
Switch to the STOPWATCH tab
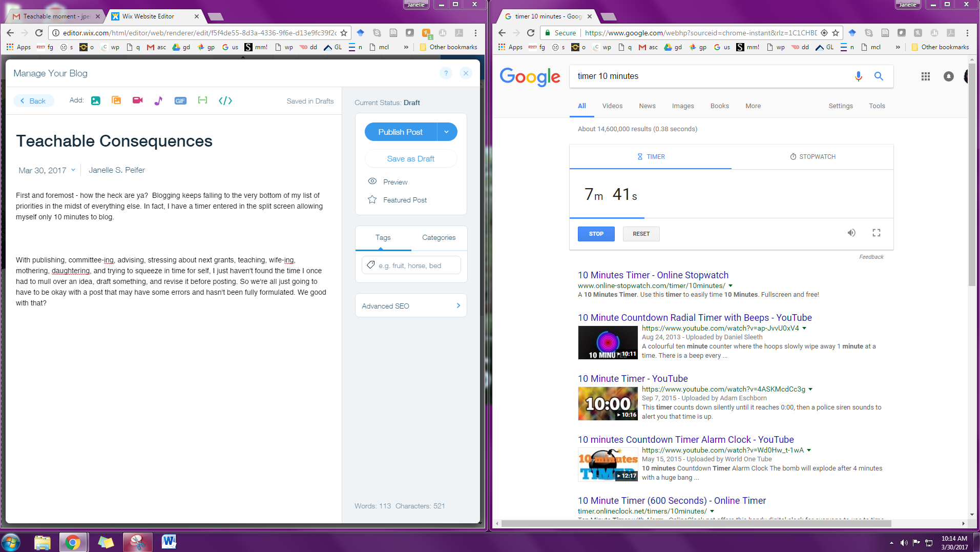point(812,157)
